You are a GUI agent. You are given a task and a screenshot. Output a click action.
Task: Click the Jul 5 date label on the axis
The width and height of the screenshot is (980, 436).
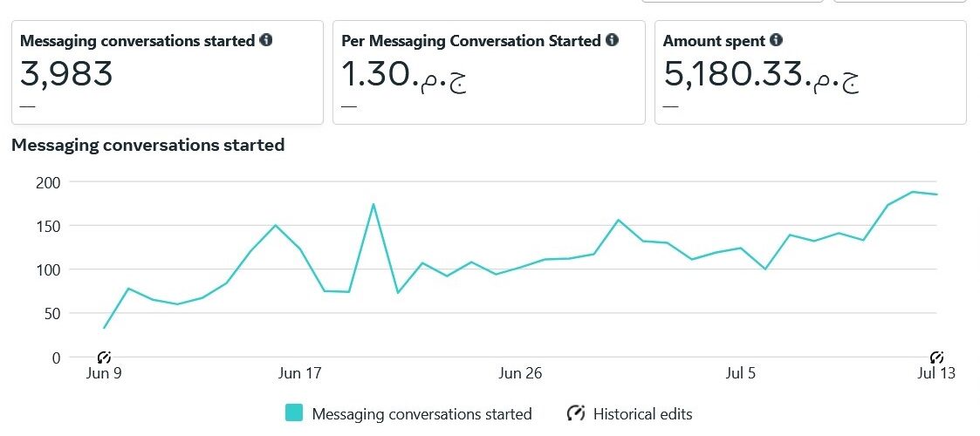(x=740, y=374)
